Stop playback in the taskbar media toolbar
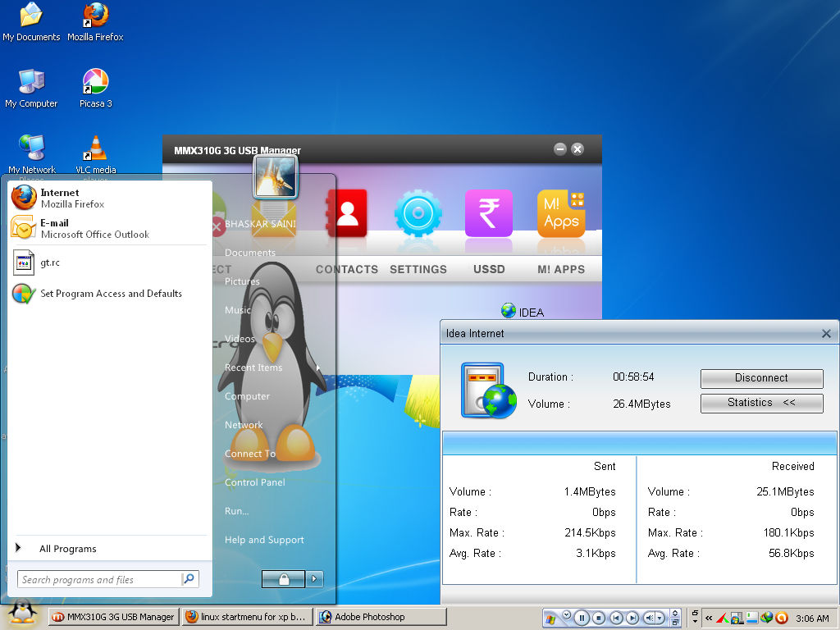 599,619
